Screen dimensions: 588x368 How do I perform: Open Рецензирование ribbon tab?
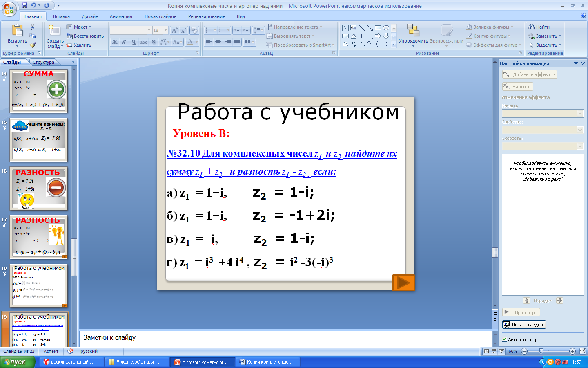(207, 16)
